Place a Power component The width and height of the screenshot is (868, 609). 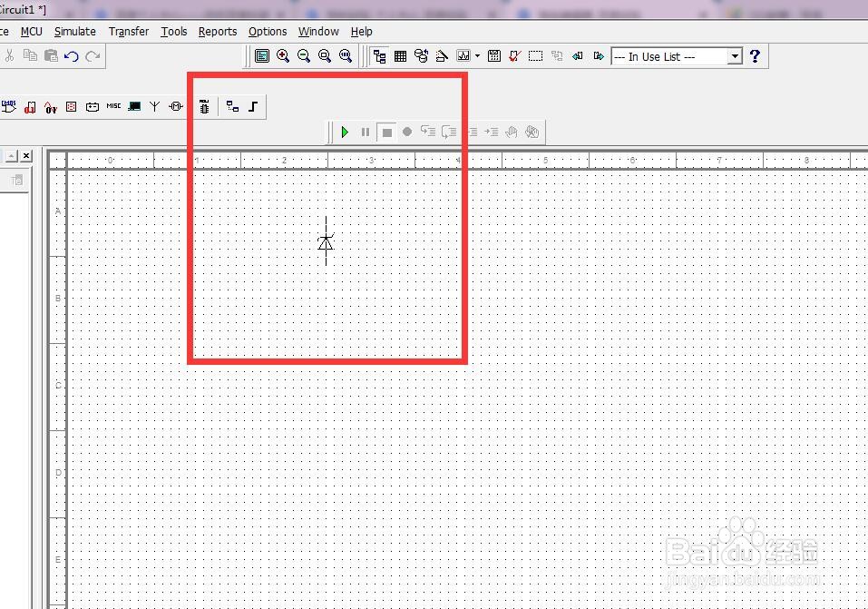[x=93, y=106]
